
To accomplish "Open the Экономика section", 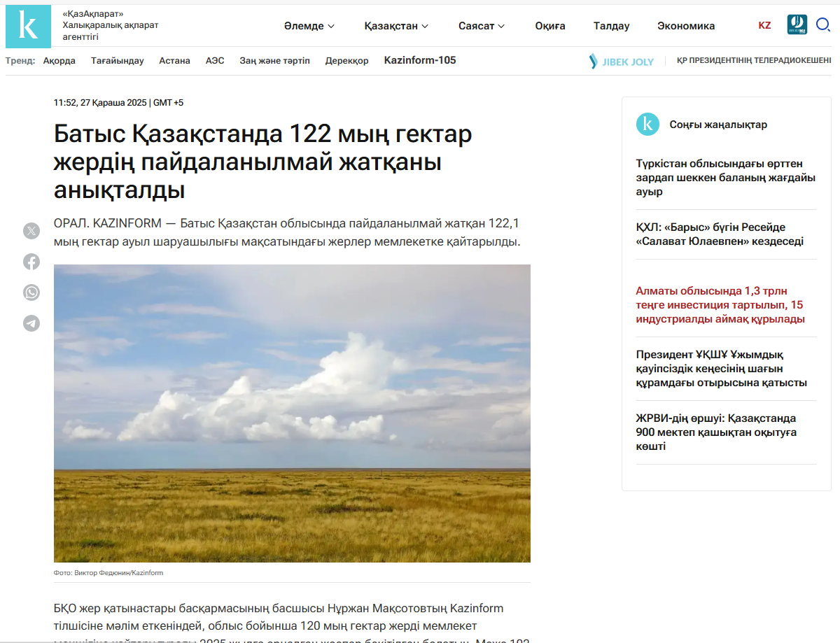I will pyautogui.click(x=686, y=25).
